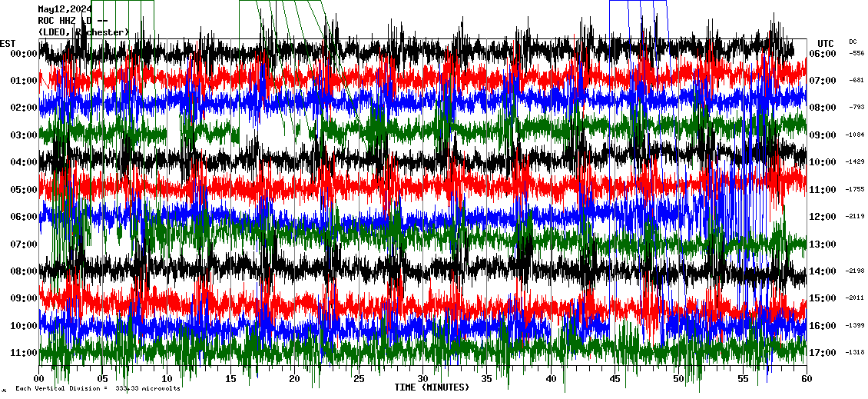The width and height of the screenshot is (868, 399).
Task: Select the Each Vertical Division scale note
Action: pos(97,389)
